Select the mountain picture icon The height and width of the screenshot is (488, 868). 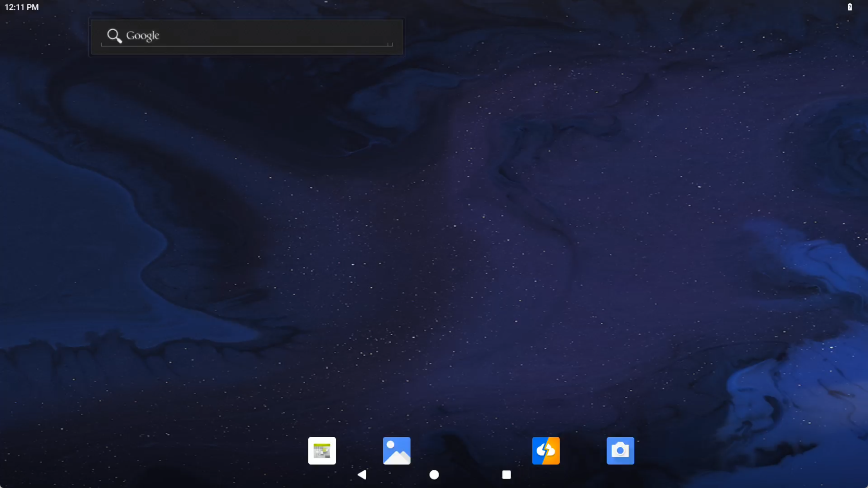click(x=396, y=450)
